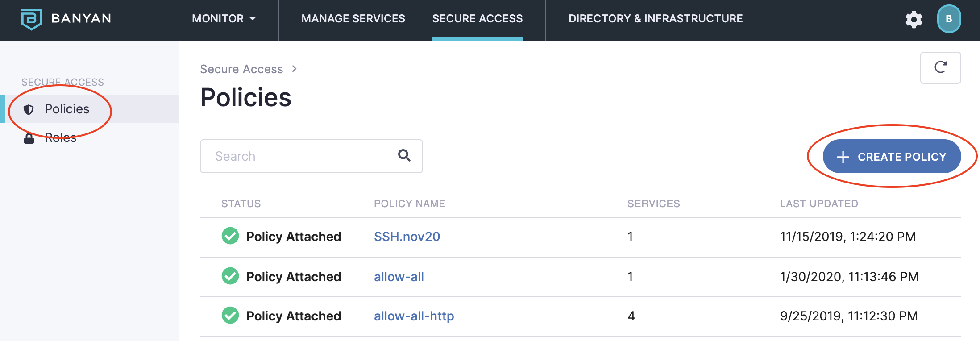The width and height of the screenshot is (980, 341).
Task: Click green check status icon for SSH.nov20
Action: (230, 236)
